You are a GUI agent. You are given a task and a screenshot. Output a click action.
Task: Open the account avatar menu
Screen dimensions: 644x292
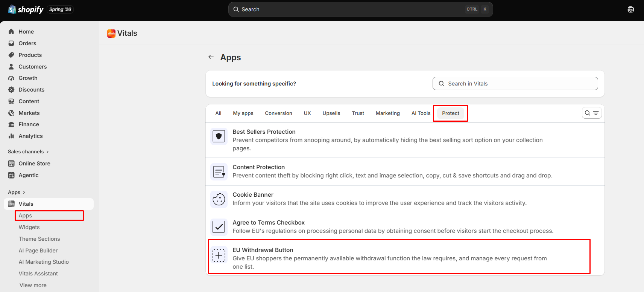pos(631,9)
